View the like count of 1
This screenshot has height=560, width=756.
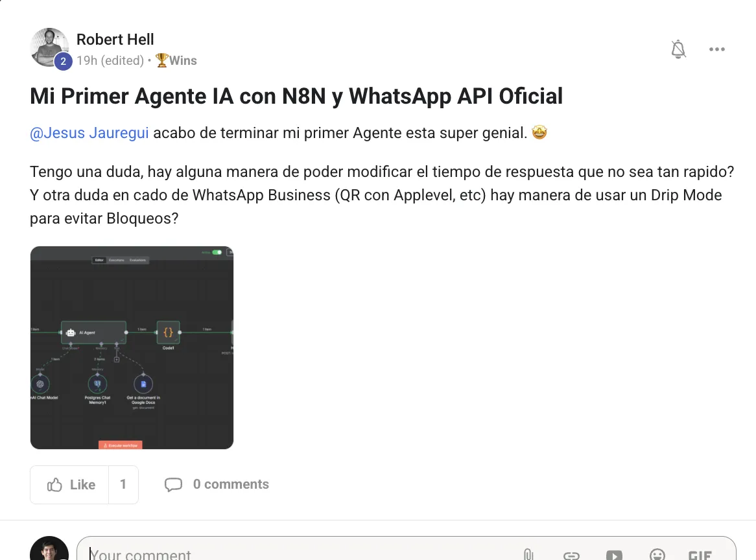point(123,485)
